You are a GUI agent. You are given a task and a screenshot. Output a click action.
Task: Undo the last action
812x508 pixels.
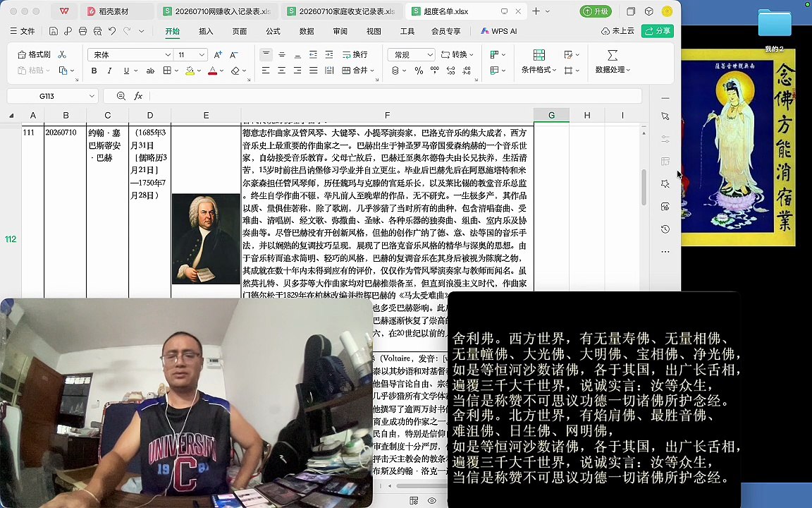[112, 31]
